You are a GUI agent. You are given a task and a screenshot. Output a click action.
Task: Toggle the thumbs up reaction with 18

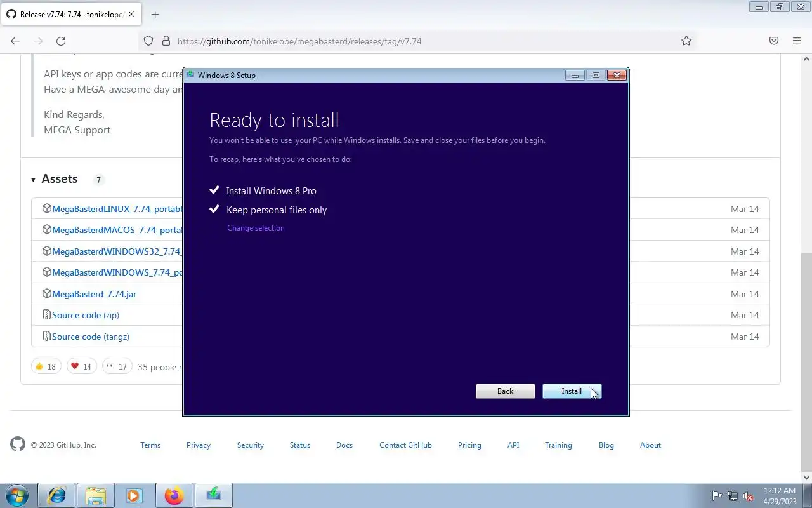point(46,366)
